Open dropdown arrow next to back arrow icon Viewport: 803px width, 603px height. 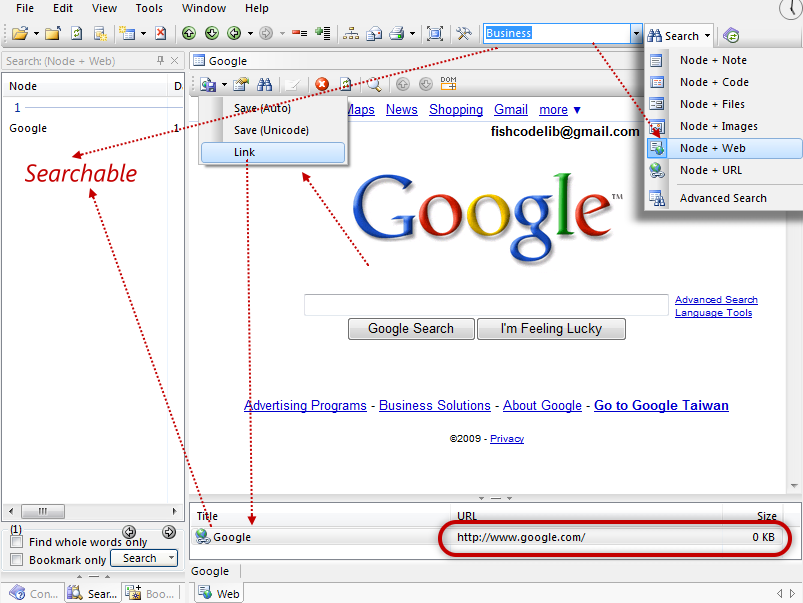coord(250,34)
